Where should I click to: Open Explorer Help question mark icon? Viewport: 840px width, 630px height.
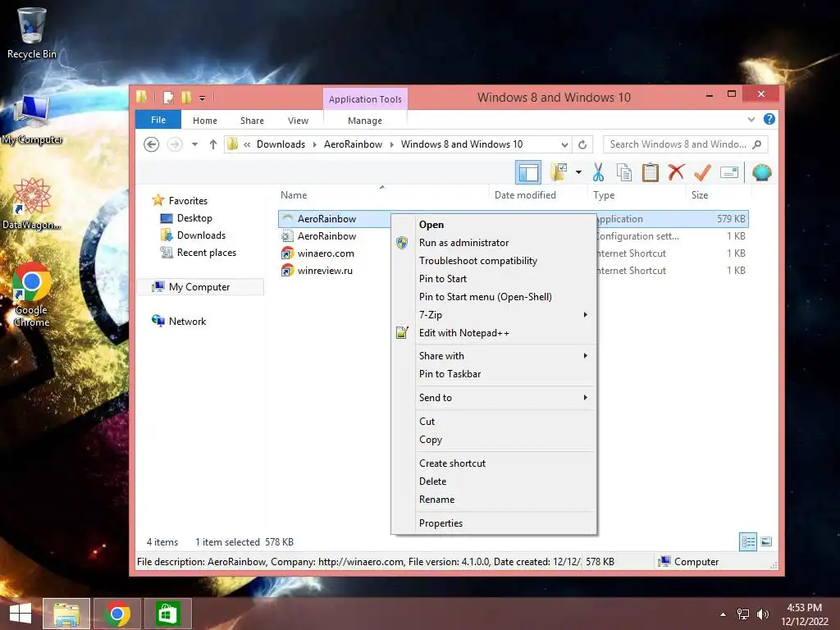pos(769,119)
